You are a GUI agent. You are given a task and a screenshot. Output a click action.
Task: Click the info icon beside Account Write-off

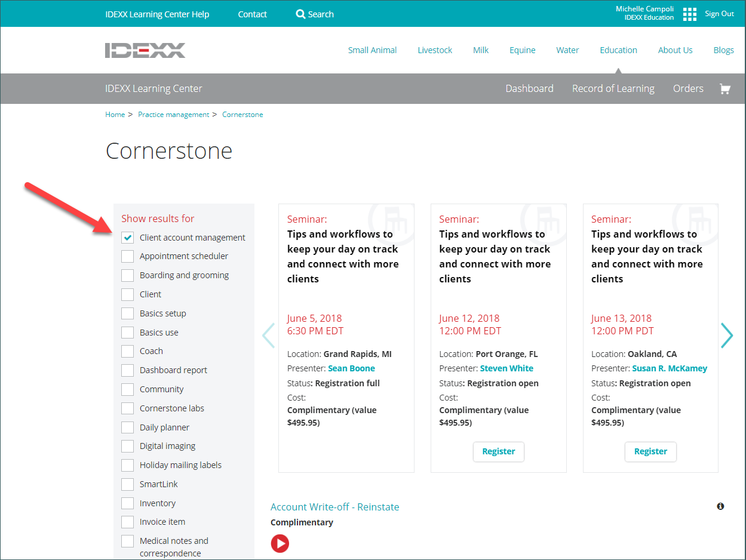pyautogui.click(x=720, y=506)
